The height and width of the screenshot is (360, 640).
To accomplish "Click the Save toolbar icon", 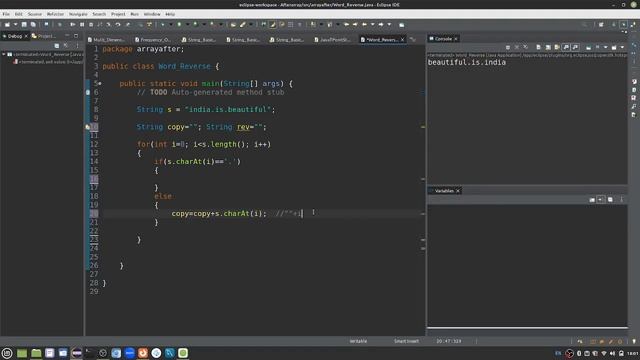I will (x=24, y=24).
